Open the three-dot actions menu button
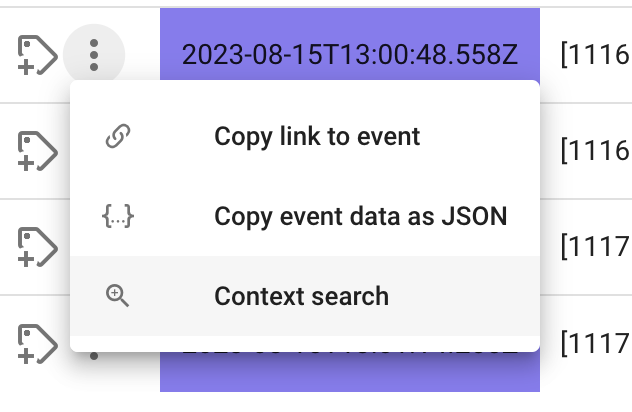This screenshot has width=632, height=412. pos(94,55)
